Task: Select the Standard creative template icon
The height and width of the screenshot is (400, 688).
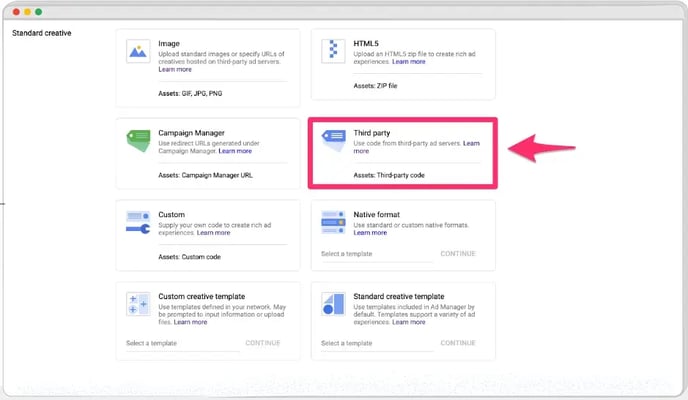Action: tap(333, 305)
